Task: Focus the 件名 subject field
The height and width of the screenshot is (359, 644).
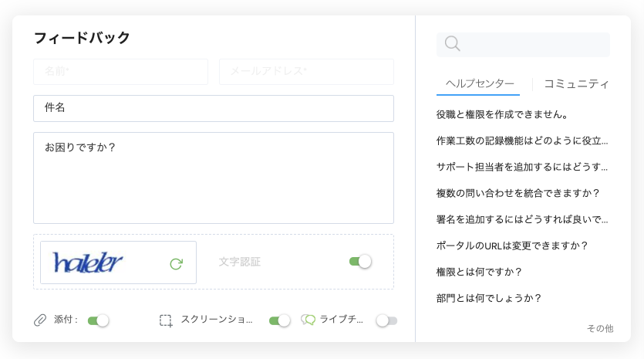Action: [x=214, y=108]
